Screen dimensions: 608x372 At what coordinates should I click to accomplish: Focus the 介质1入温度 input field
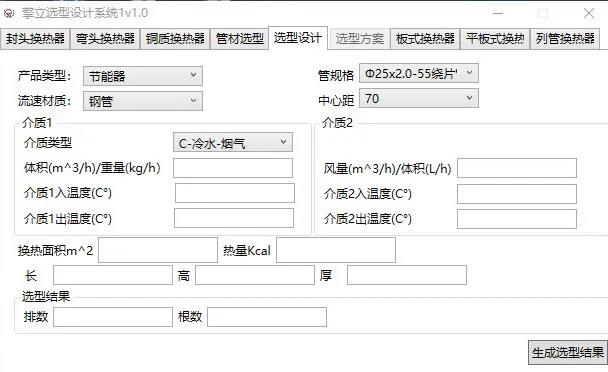[235, 193]
